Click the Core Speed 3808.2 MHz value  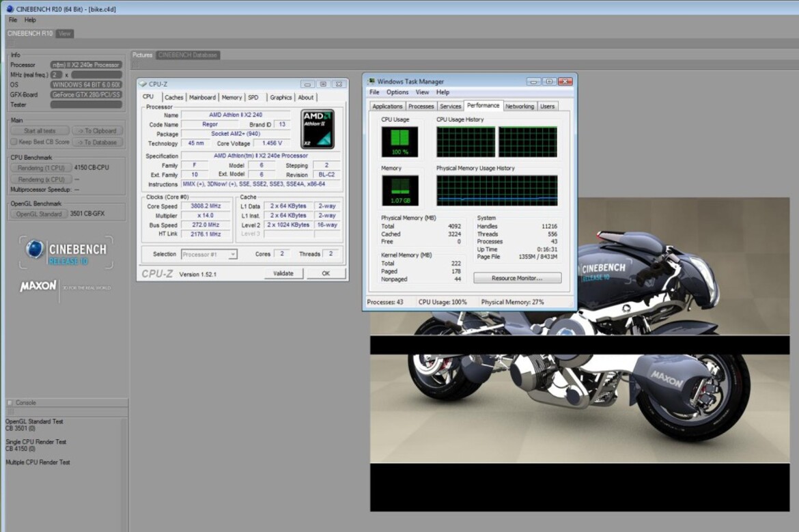(x=206, y=206)
